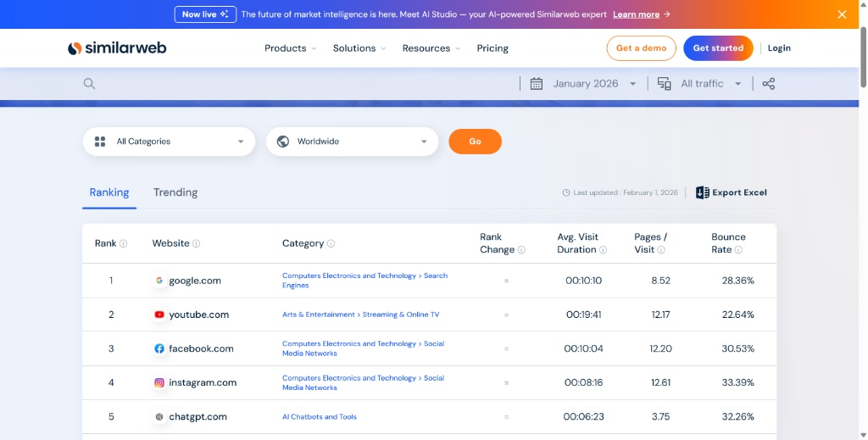This screenshot has height=440, width=868.
Task: Click the info icon next to Bounce Rate
Action: pyautogui.click(x=738, y=250)
